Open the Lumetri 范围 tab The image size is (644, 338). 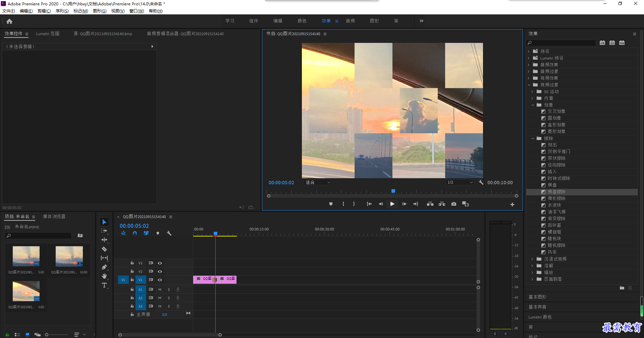pos(48,34)
